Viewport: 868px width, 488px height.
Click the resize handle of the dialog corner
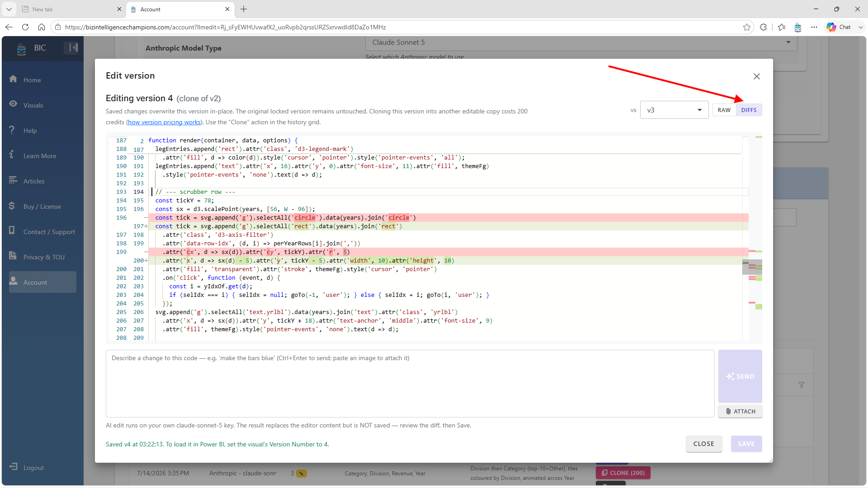[770, 460]
